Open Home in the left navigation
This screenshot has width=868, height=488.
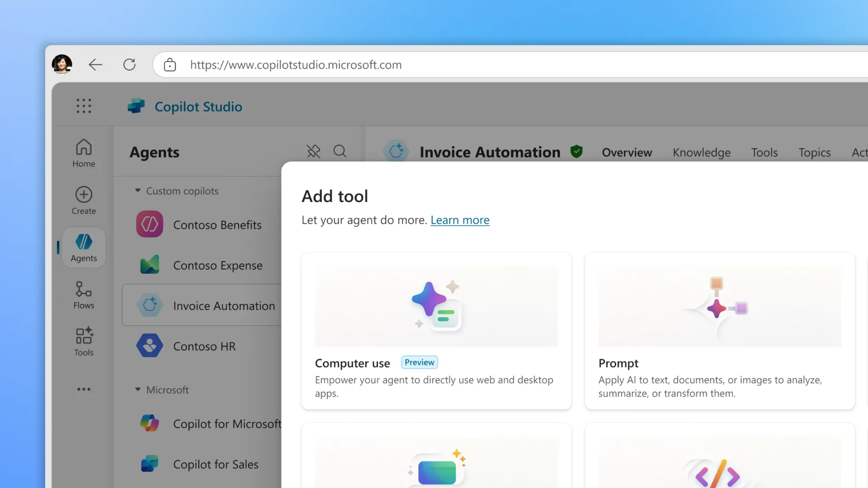pyautogui.click(x=84, y=154)
